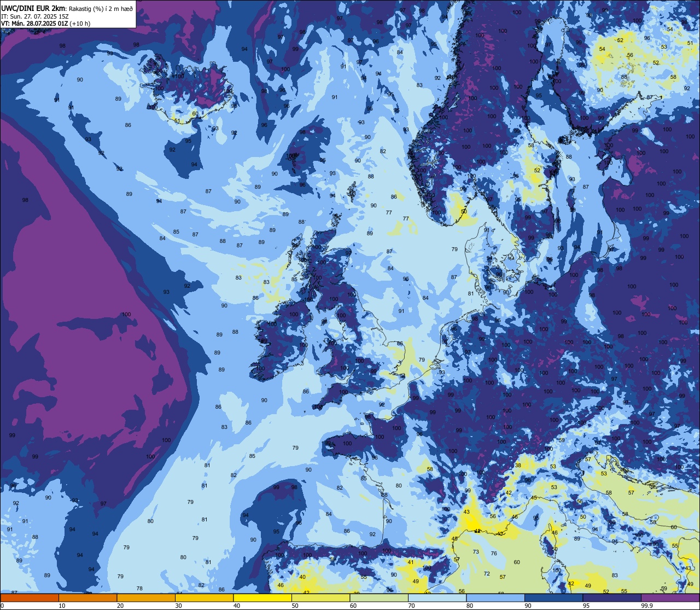Click the amber 30–40 legend swatch

[x=205, y=598]
